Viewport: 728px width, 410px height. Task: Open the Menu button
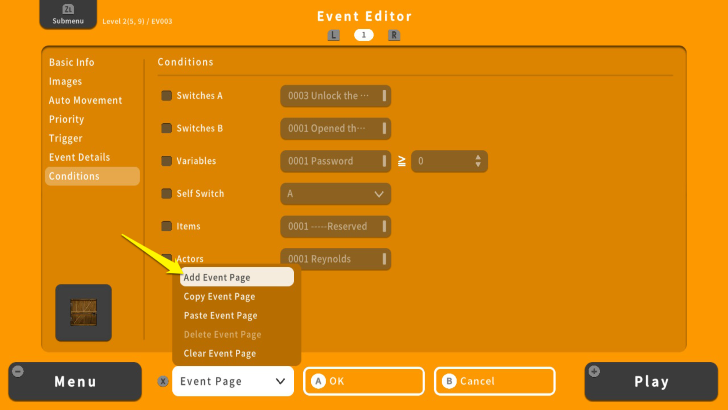click(75, 382)
